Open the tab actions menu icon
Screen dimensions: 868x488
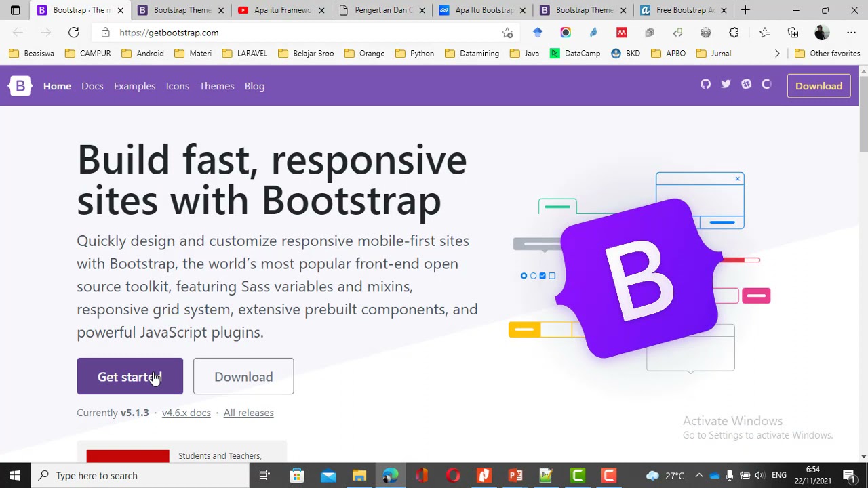pos(15,10)
